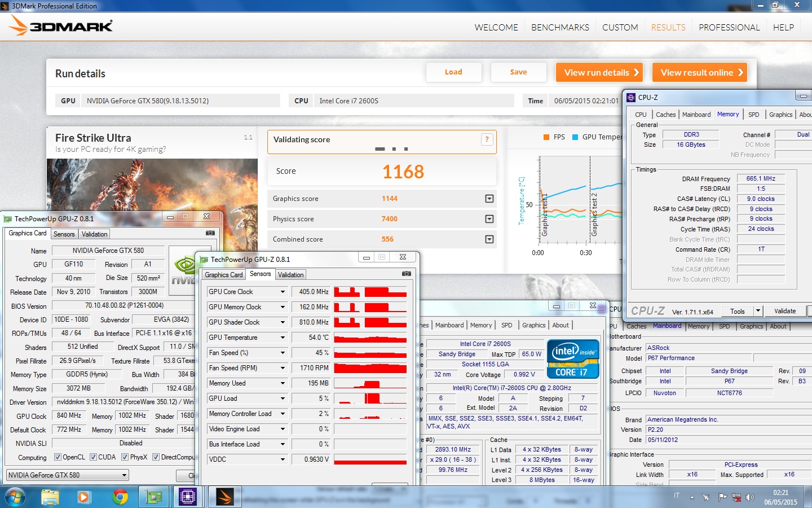This screenshot has width=812, height=508.
Task: Open the NVIDIA GeForce GTX 580 card selector
Action: [x=67, y=475]
